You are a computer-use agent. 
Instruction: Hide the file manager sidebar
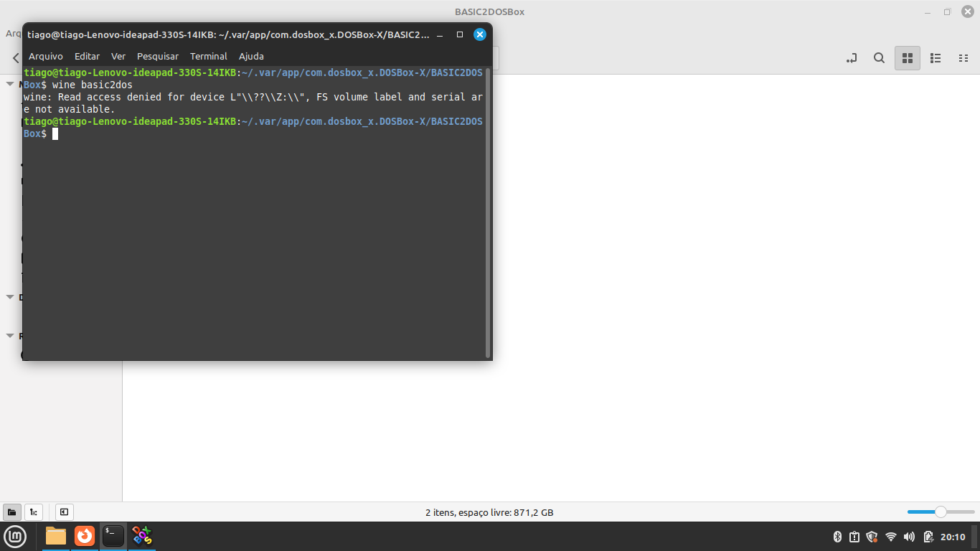(x=64, y=512)
